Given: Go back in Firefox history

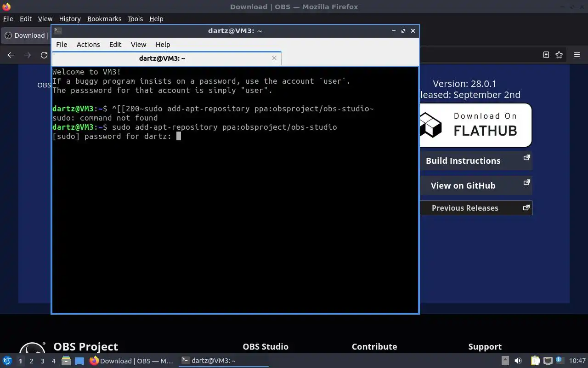Looking at the screenshot, I should pyautogui.click(x=11, y=55).
